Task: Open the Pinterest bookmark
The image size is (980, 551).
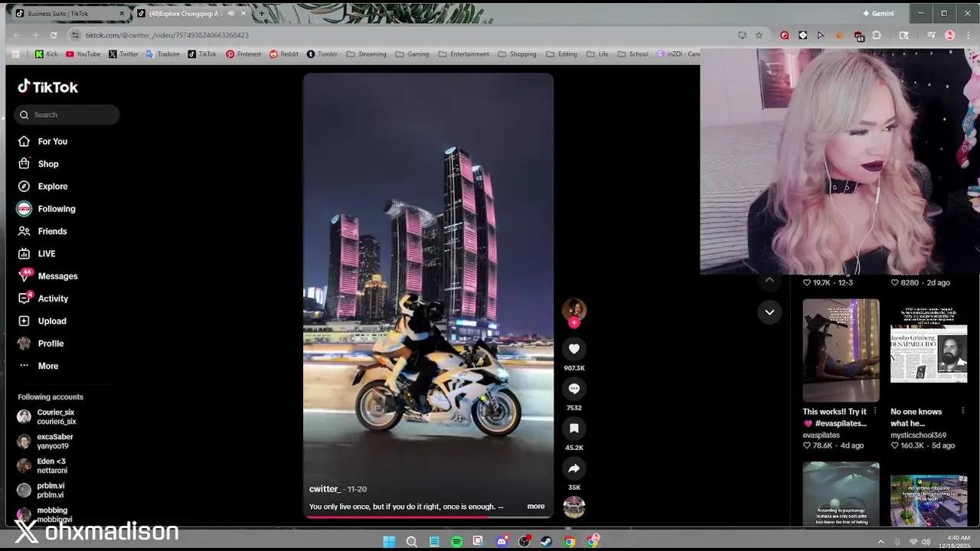Action: (x=243, y=54)
